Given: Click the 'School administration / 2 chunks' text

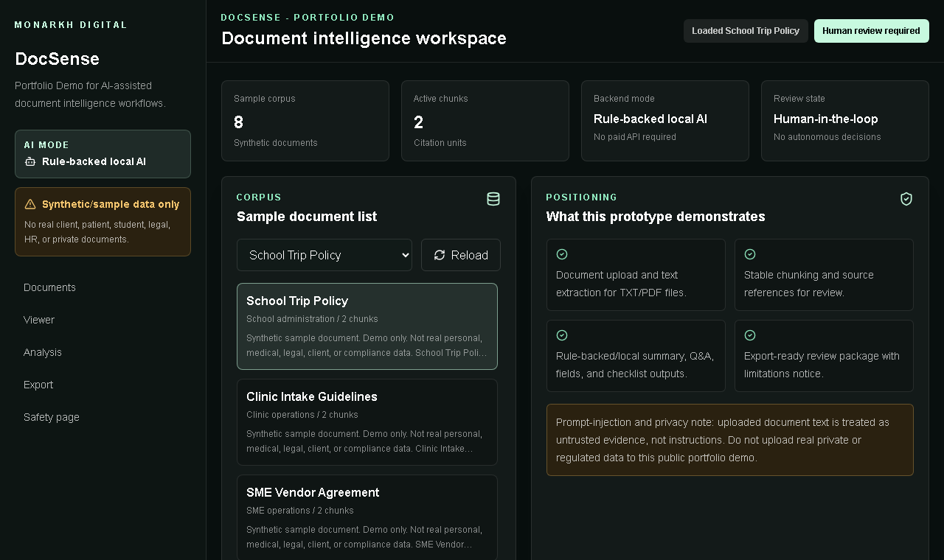Looking at the screenshot, I should (x=312, y=319).
